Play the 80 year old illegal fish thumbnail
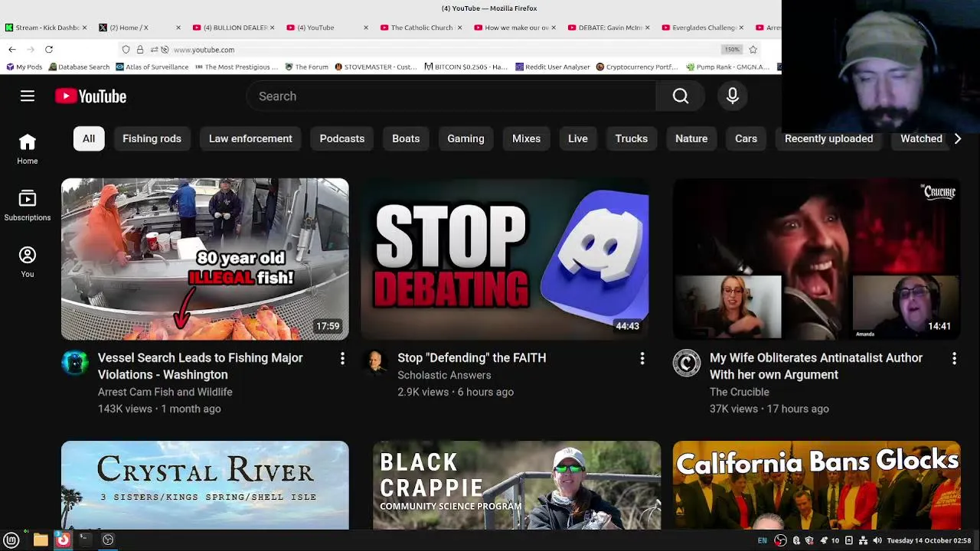This screenshot has height=551, width=980. coord(204,259)
